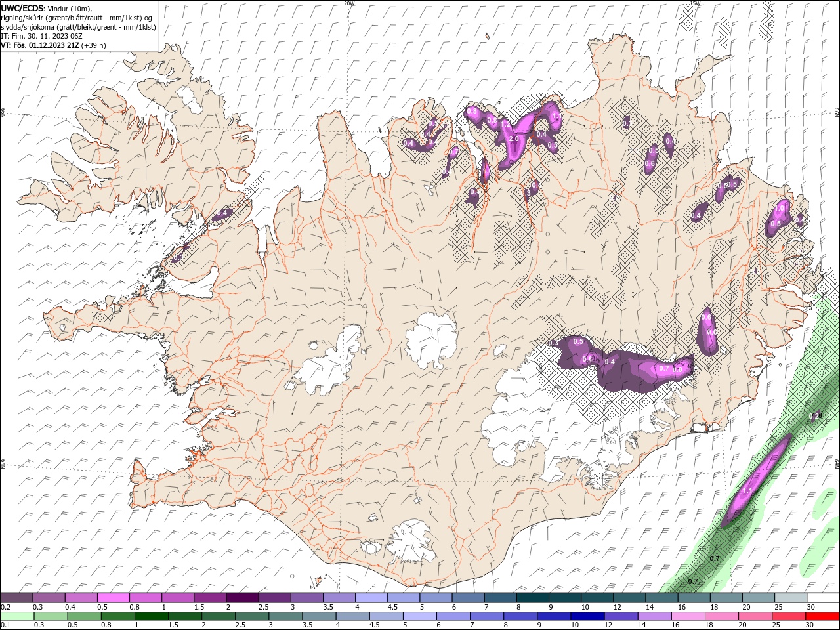This screenshot has width=840, height=630.
Task: Pick the upper legend lavender swatch between 4 and 4.5
Action: click(x=371, y=598)
